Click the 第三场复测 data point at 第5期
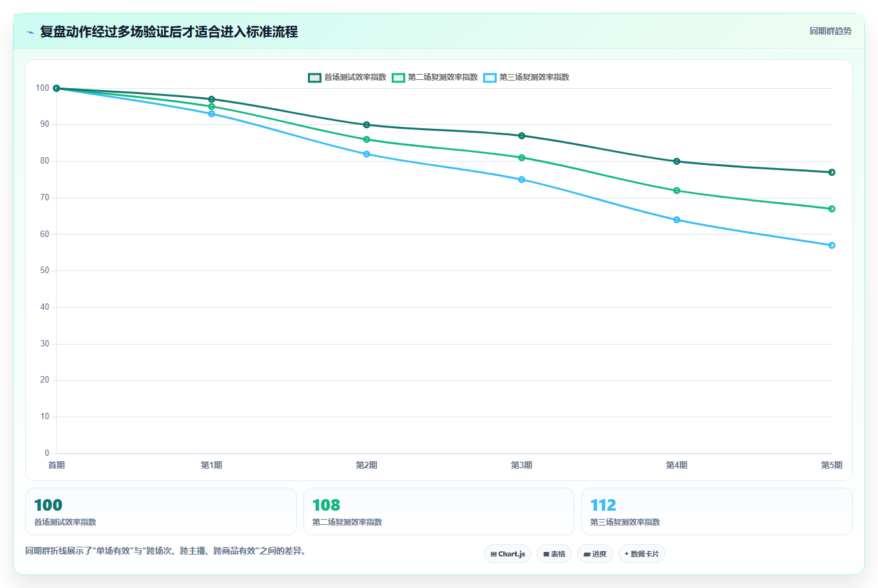This screenshot has height=588, width=878. 832,245
